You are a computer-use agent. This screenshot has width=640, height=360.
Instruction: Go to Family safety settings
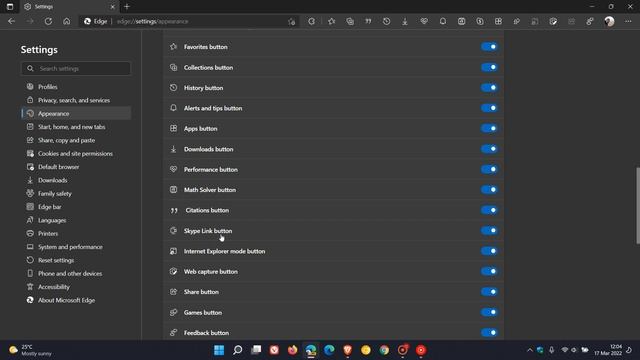pyautogui.click(x=76, y=193)
